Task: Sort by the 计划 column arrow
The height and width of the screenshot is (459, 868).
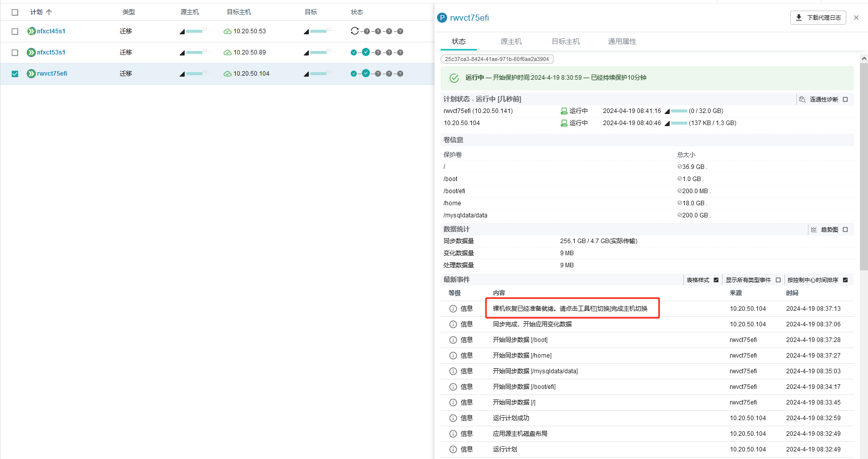Action: click(x=49, y=12)
